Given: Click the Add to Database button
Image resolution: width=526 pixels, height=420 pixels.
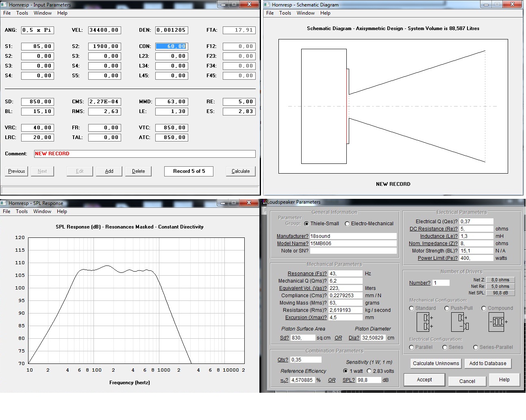Looking at the screenshot, I should pos(488,363).
